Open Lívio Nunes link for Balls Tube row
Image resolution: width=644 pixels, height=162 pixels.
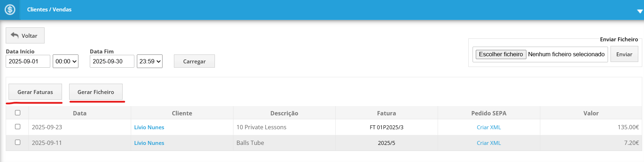(149, 143)
